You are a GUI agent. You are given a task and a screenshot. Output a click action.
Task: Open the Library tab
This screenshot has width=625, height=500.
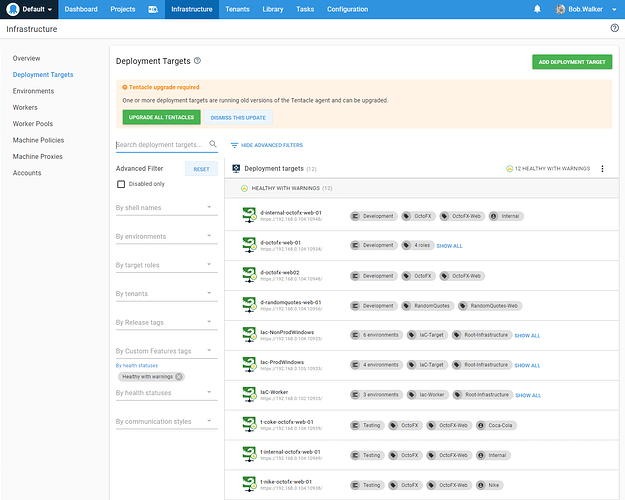click(x=273, y=9)
